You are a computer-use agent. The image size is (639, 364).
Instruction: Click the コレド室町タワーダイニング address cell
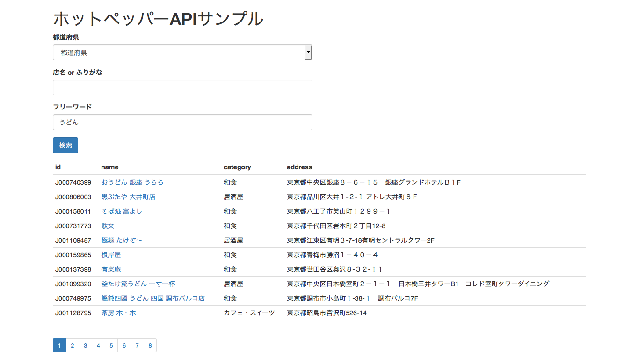418,284
